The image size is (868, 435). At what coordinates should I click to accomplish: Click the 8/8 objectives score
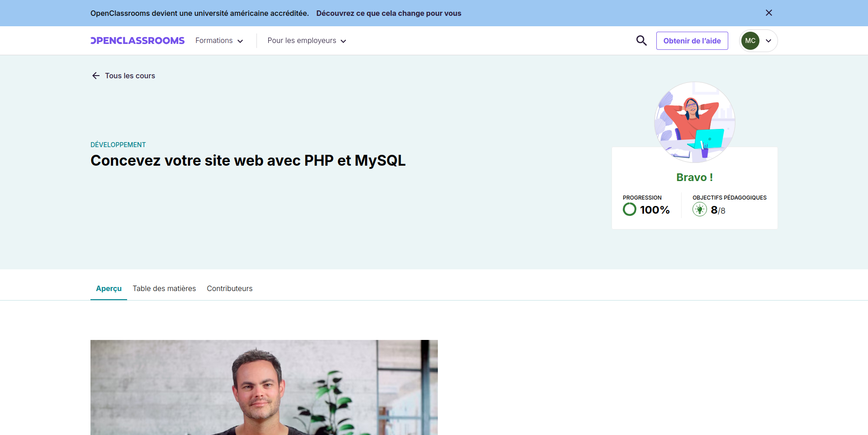point(718,210)
